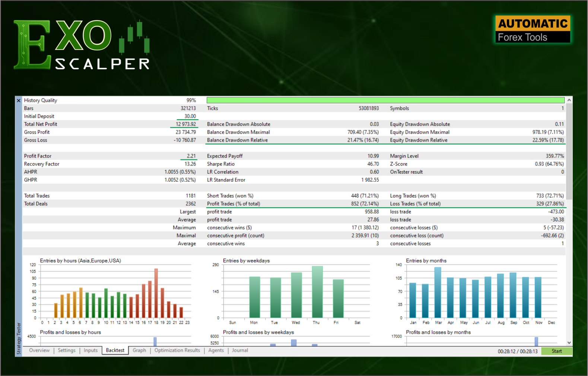Image resolution: width=588 pixels, height=376 pixels.
Task: Show the Graph tab
Action: pyautogui.click(x=139, y=350)
